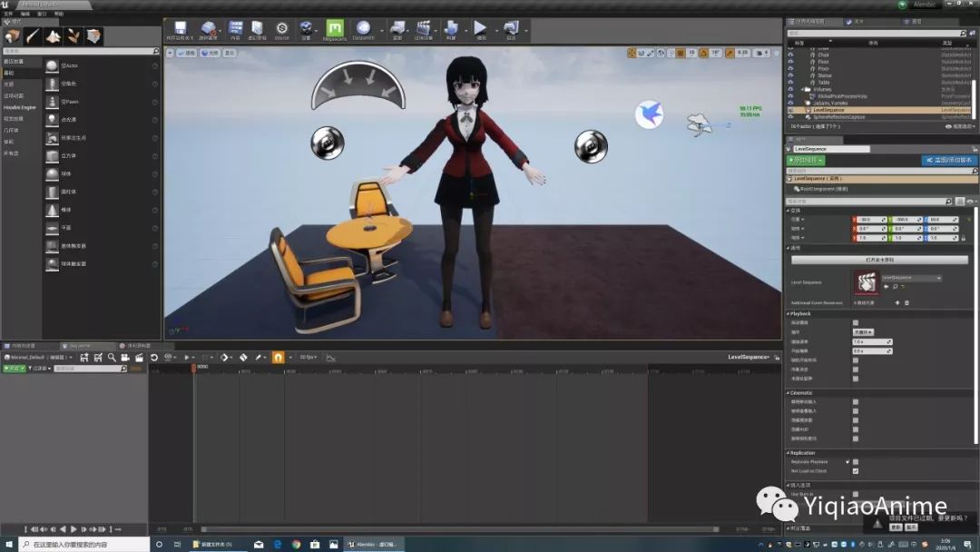980x552 pixels.
Task: Uncheck the Replicate Playback checkbox
Action: (x=856, y=461)
